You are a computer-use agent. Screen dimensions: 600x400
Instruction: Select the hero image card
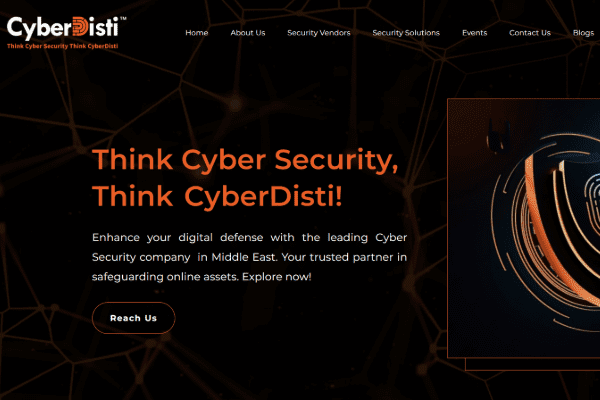click(x=523, y=228)
